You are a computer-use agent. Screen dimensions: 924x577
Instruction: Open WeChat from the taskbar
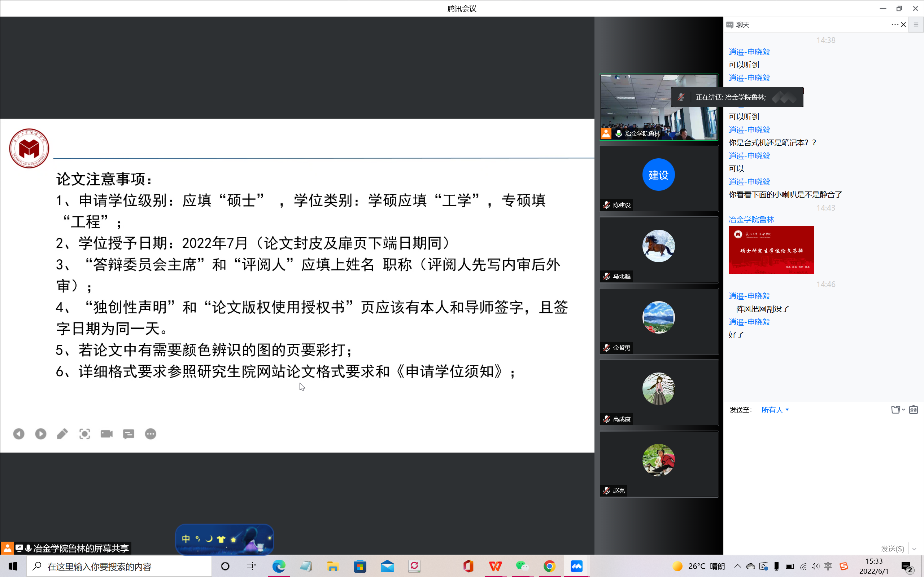(522, 566)
